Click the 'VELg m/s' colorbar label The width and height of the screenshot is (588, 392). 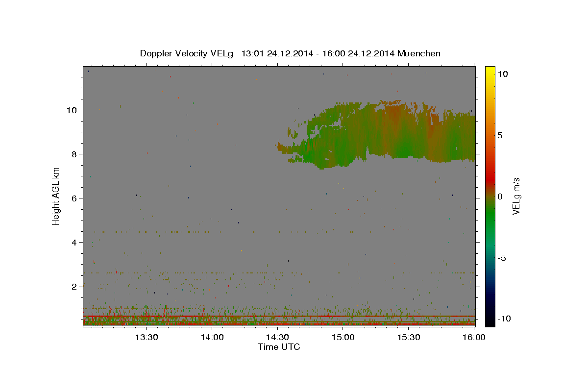[516, 196]
